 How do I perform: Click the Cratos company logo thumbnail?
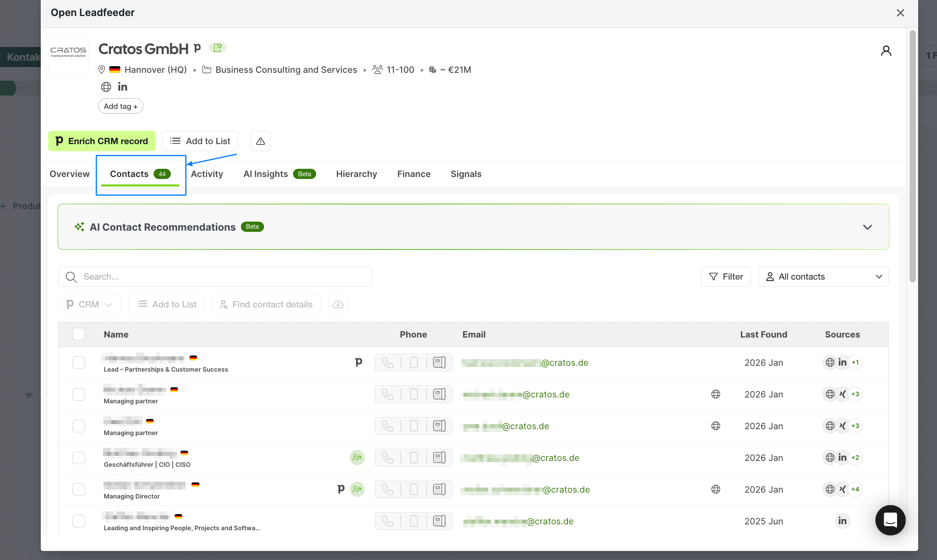(x=68, y=58)
